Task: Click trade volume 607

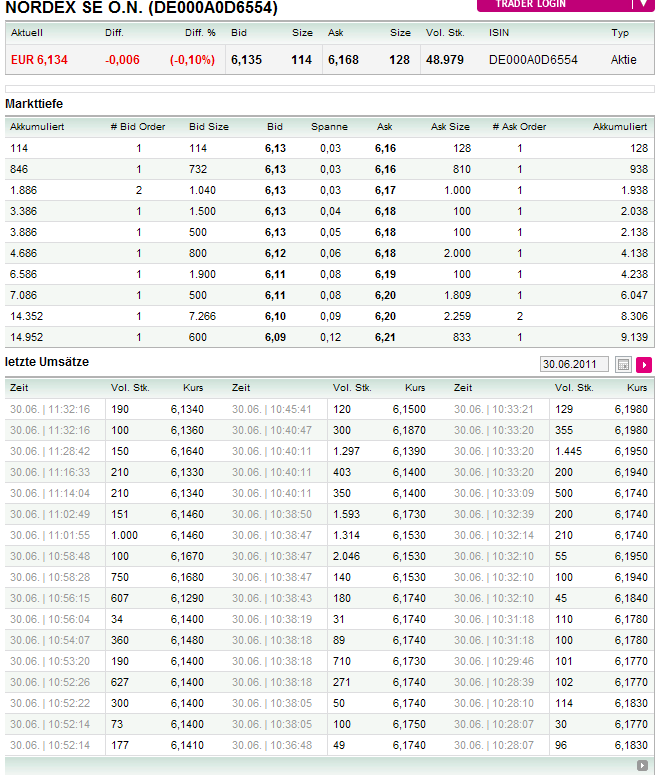Action: (120, 598)
